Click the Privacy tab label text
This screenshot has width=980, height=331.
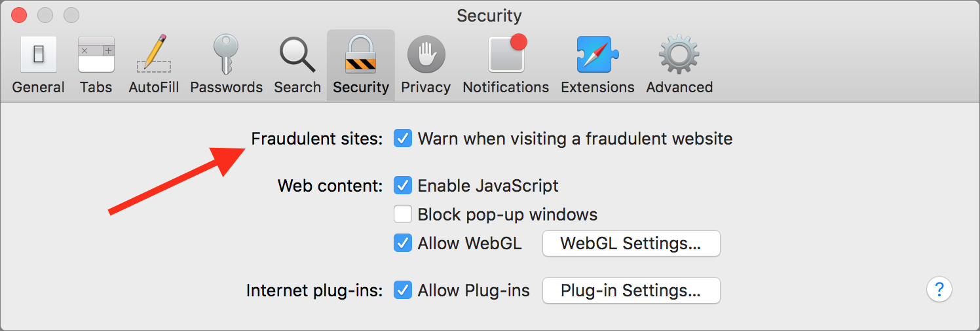point(426,87)
